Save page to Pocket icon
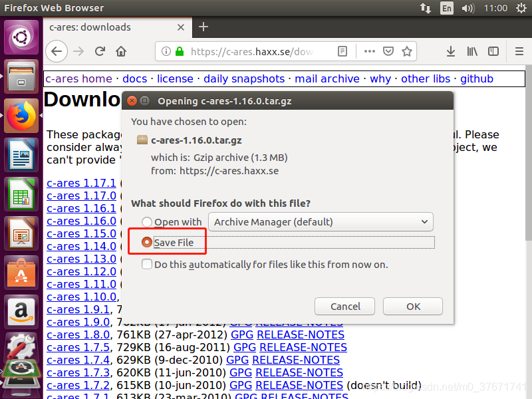532x399 pixels. [x=388, y=51]
